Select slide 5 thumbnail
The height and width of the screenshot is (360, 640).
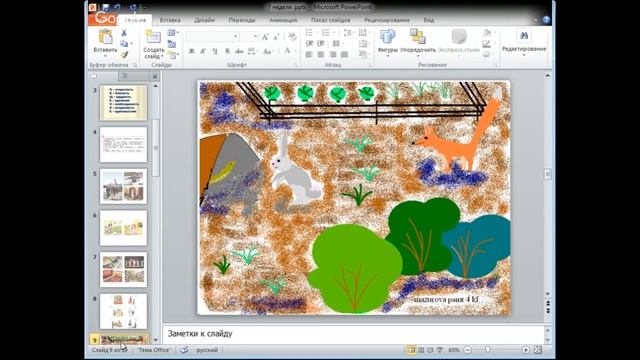[x=123, y=187]
